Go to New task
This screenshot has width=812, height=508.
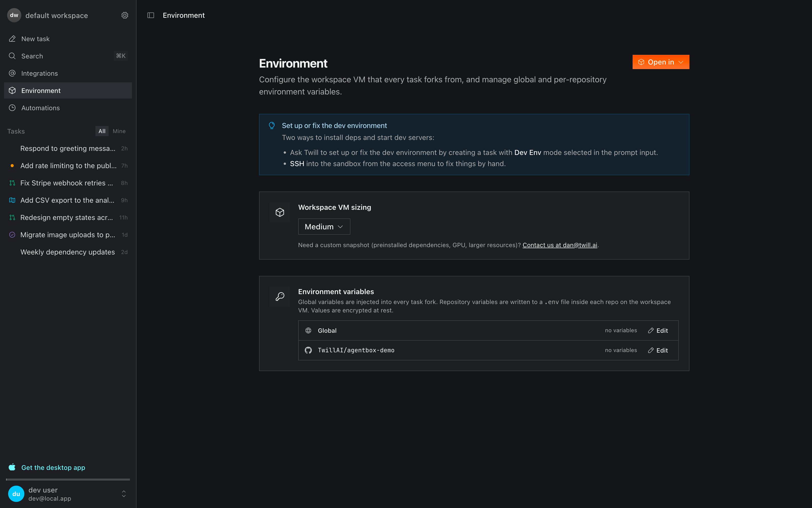[x=68, y=39]
